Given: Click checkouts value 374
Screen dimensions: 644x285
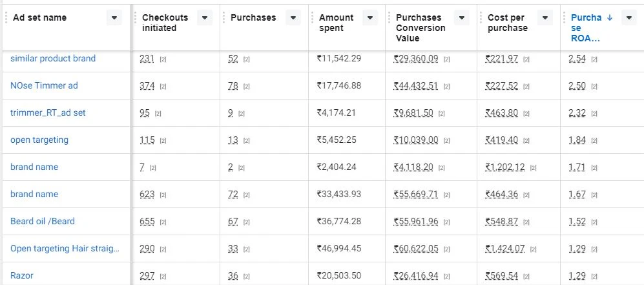Looking at the screenshot, I should pos(147,86).
